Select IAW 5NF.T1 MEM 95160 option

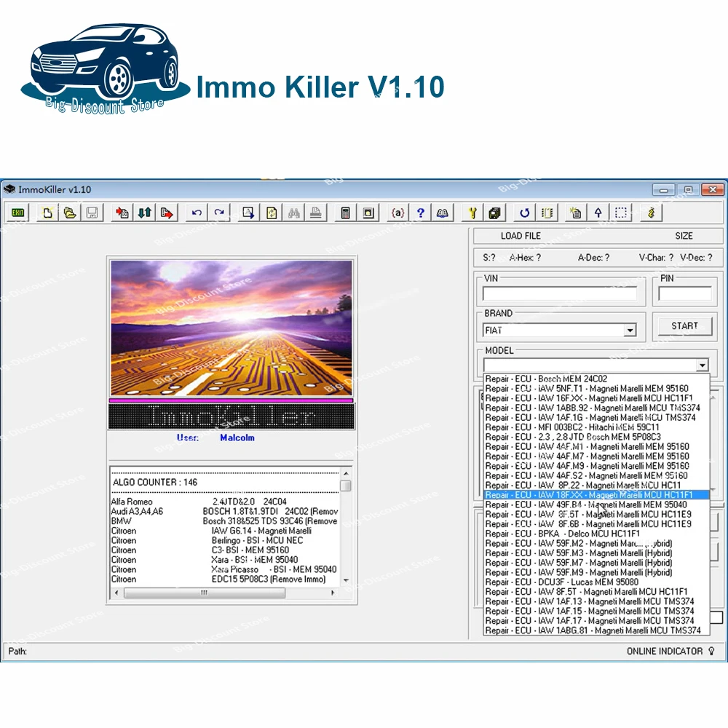596,389
